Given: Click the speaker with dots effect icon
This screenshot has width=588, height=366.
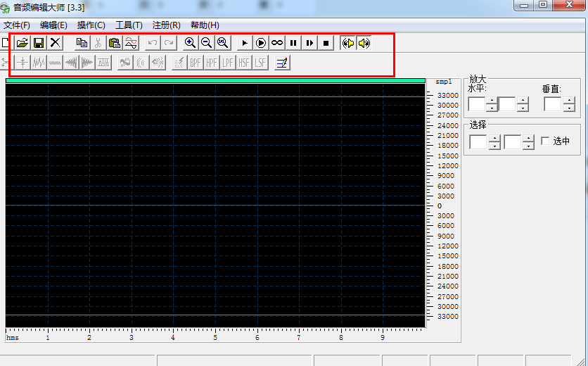Looking at the screenshot, I should [x=158, y=63].
